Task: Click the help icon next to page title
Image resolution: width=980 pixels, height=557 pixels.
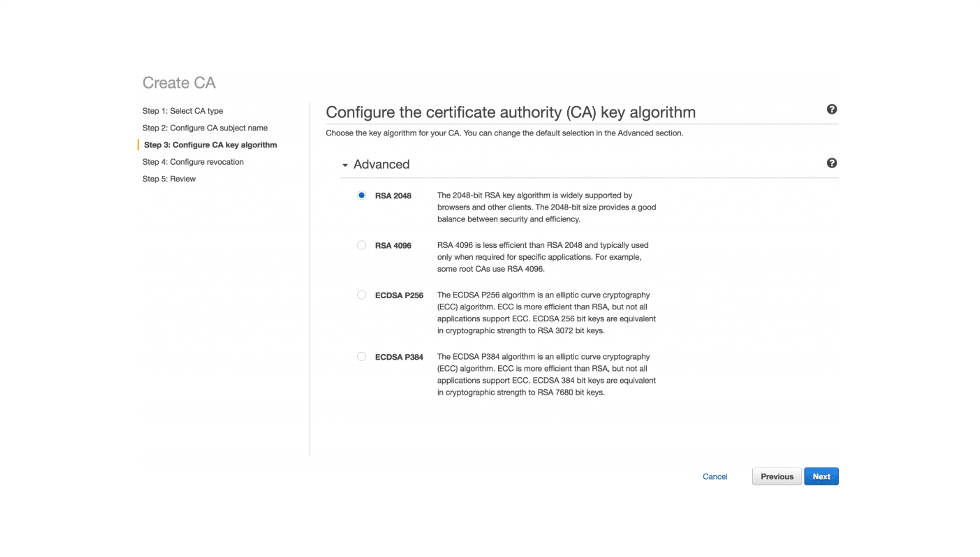Action: point(831,109)
